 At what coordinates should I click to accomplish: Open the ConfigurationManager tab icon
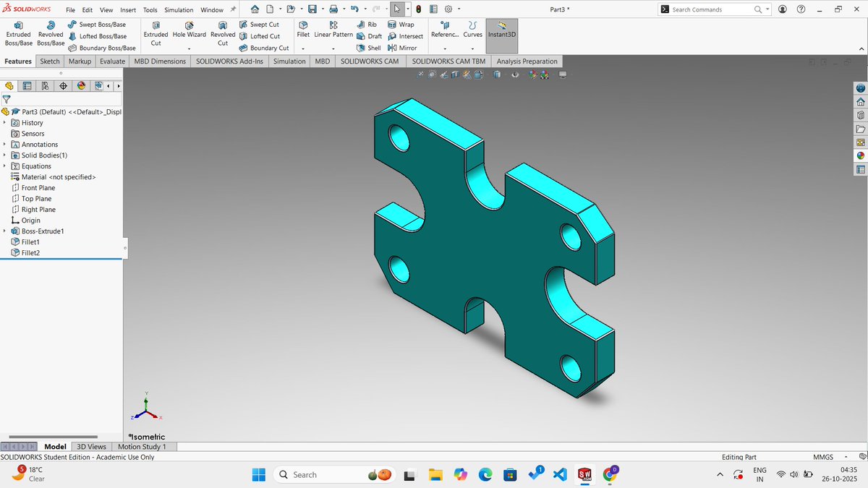click(x=45, y=86)
